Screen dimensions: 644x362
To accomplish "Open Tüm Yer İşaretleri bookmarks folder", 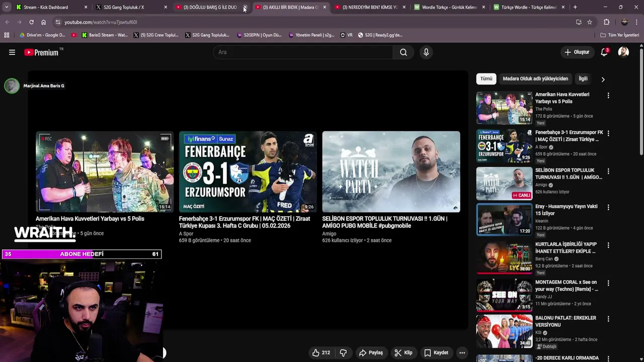I will pos(620,35).
